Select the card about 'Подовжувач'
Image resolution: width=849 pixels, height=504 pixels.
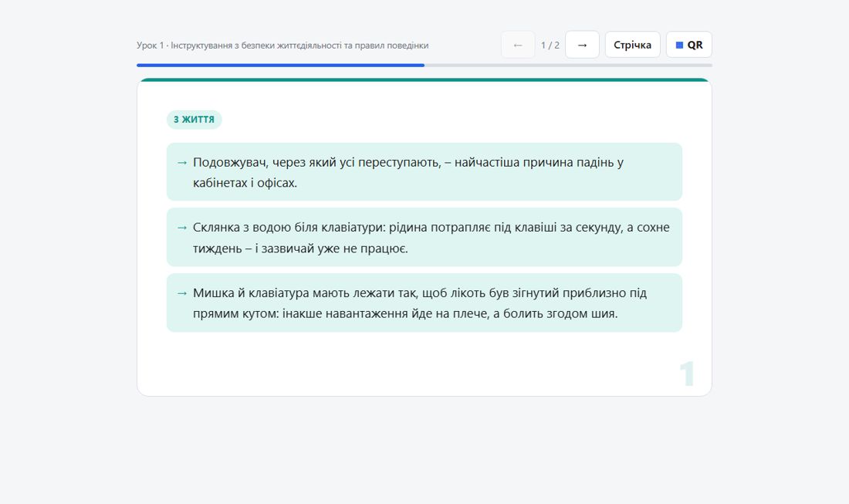(x=424, y=172)
